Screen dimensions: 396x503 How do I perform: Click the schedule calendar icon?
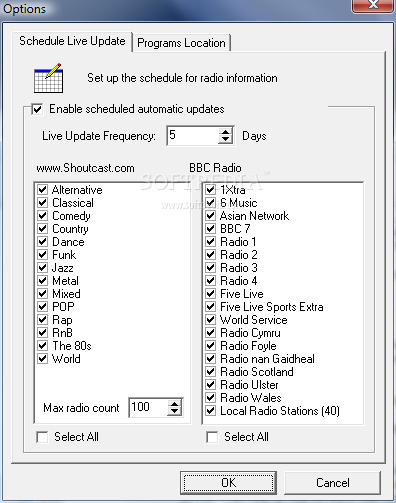pyautogui.click(x=48, y=78)
